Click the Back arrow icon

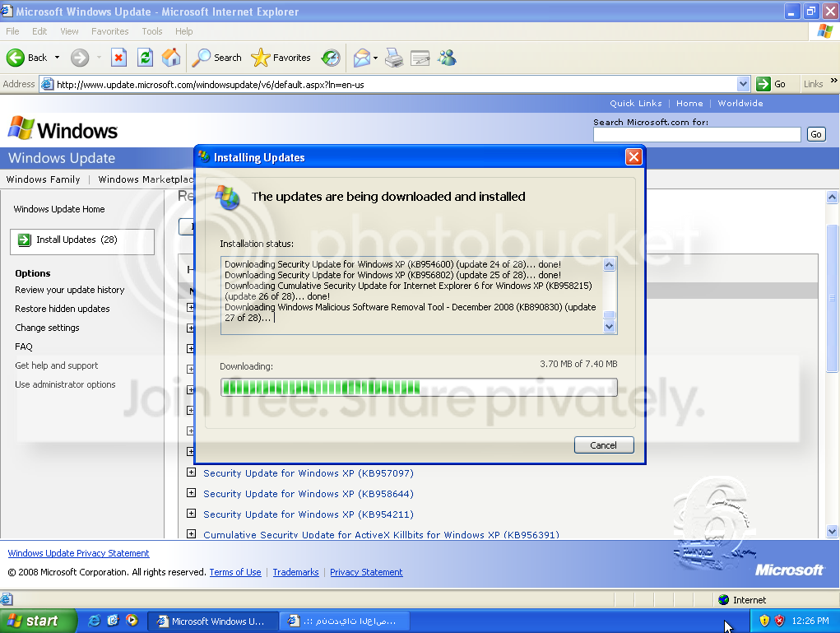click(16, 58)
